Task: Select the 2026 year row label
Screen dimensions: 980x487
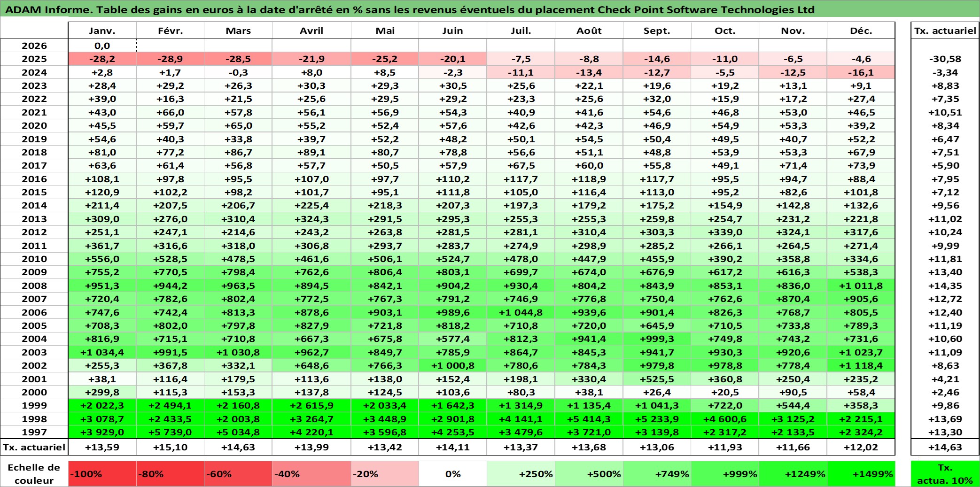Action: click(x=34, y=46)
